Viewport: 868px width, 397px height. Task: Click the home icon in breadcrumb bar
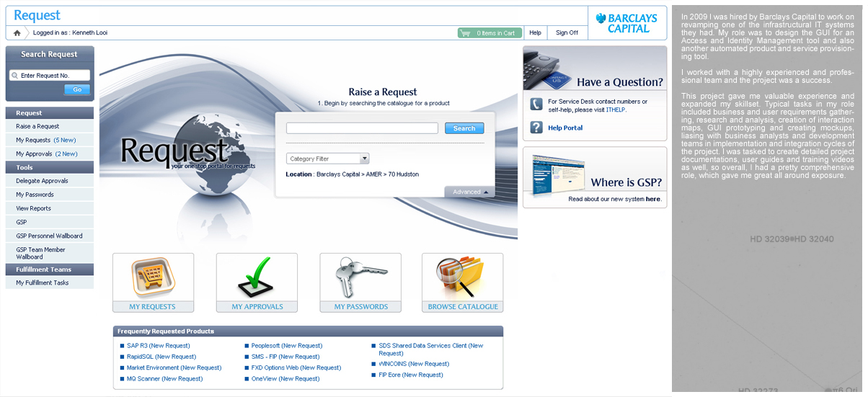pyautogui.click(x=17, y=33)
